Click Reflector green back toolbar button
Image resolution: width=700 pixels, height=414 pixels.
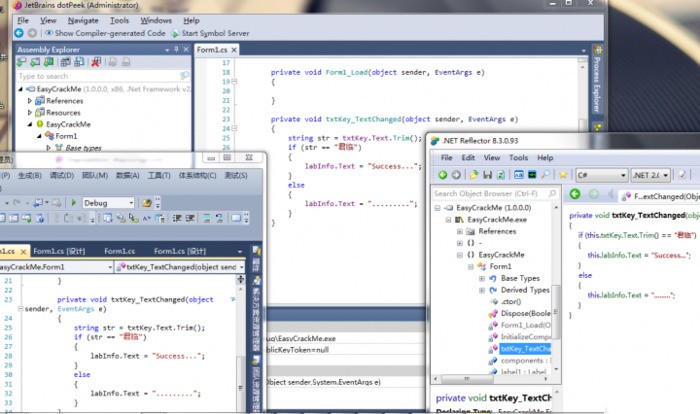[x=442, y=175]
